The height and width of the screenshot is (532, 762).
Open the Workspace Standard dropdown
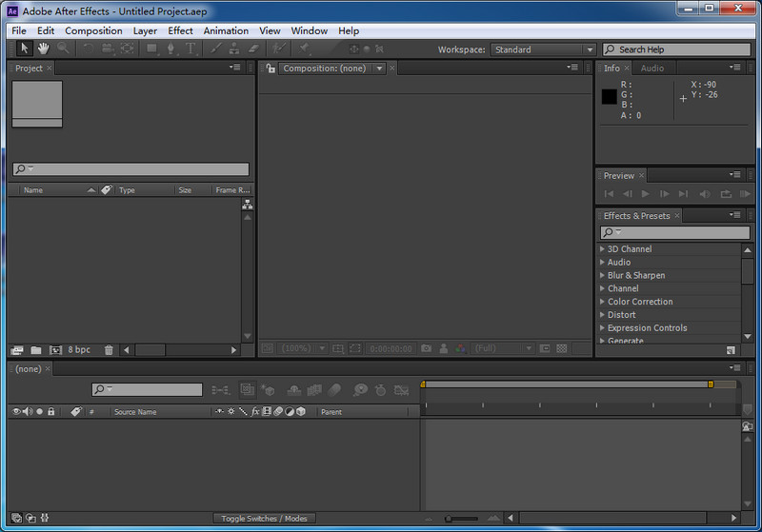click(543, 49)
